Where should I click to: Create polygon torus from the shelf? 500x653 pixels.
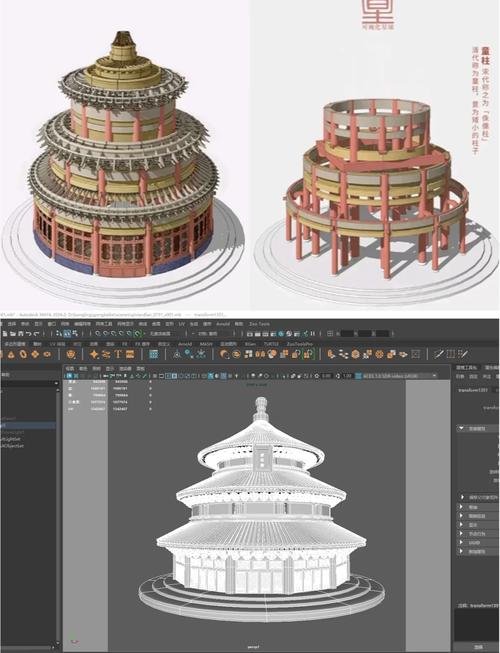pos(23,354)
